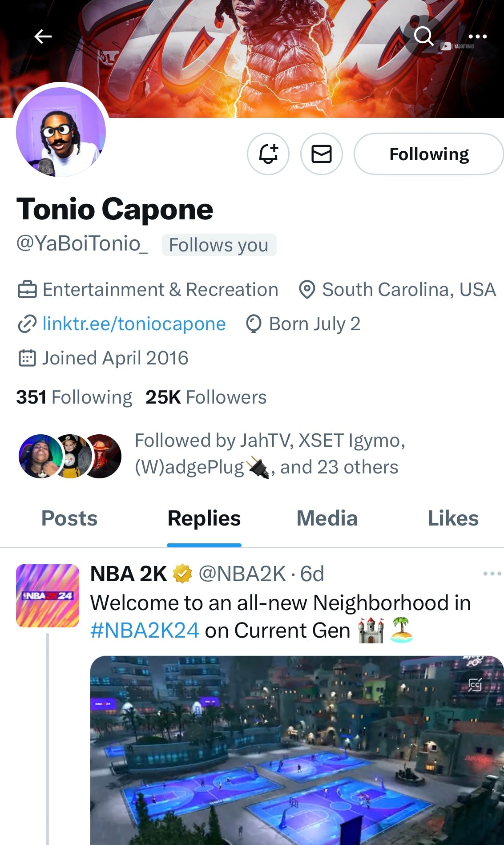Switch to the Media tab
Screen dimensions: 504x845
tap(327, 518)
